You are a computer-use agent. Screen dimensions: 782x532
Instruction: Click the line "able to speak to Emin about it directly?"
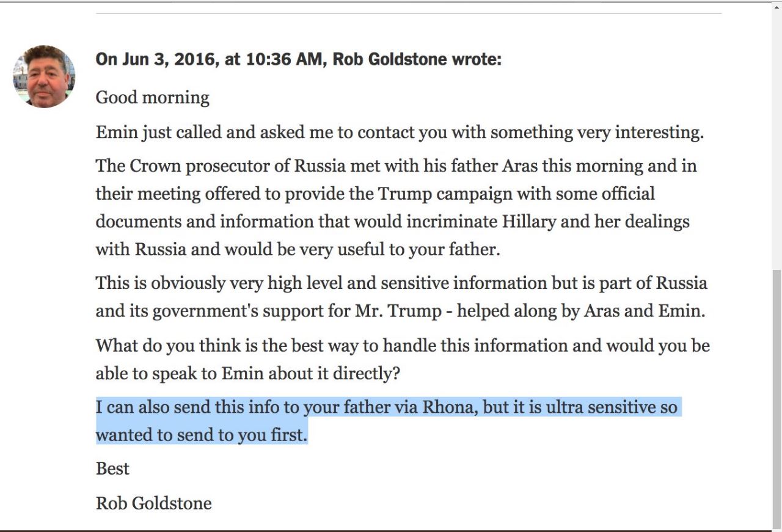(x=247, y=373)
